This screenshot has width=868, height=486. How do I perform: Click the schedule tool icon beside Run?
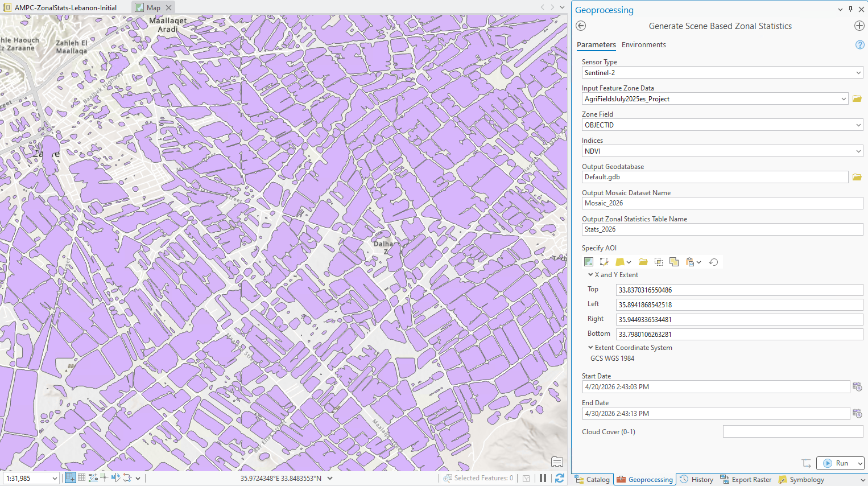point(806,463)
